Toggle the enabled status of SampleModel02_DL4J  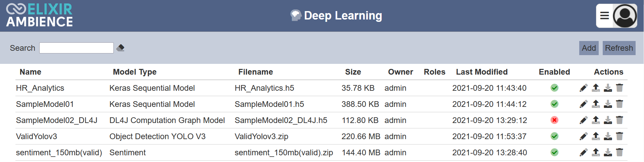point(554,120)
